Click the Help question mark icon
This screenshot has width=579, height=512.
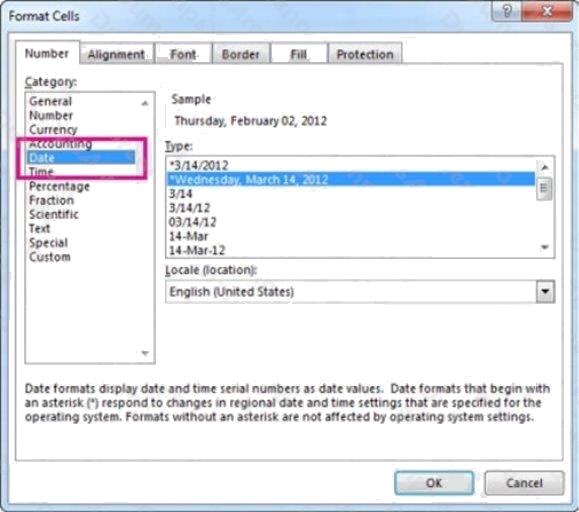tap(507, 11)
